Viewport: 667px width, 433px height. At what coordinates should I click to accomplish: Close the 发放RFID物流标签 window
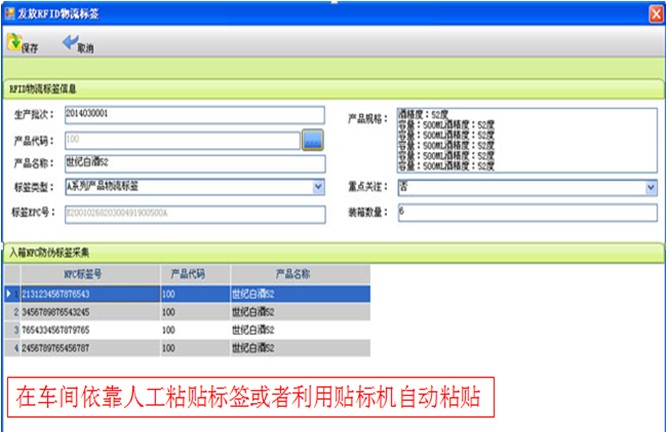653,8
